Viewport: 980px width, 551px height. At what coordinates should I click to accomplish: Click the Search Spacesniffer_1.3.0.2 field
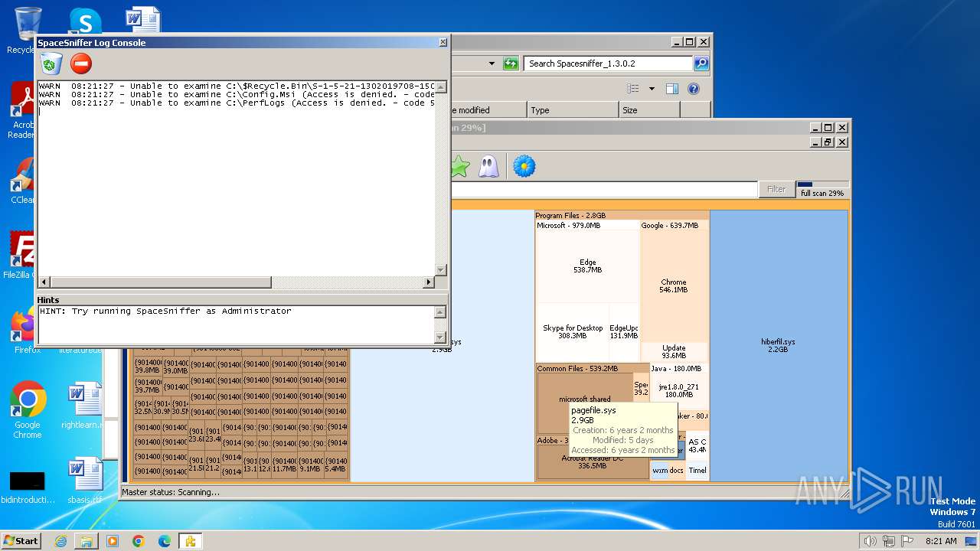(609, 64)
